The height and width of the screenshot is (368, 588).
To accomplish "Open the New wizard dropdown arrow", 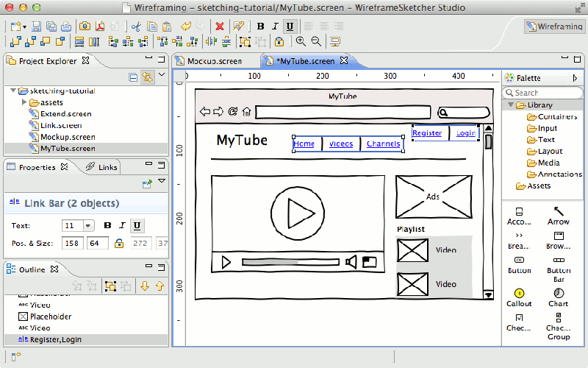I will [x=25, y=27].
